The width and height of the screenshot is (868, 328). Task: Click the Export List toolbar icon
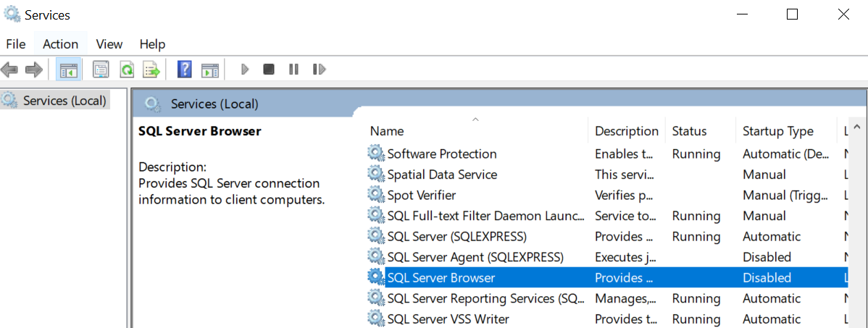[x=151, y=70]
